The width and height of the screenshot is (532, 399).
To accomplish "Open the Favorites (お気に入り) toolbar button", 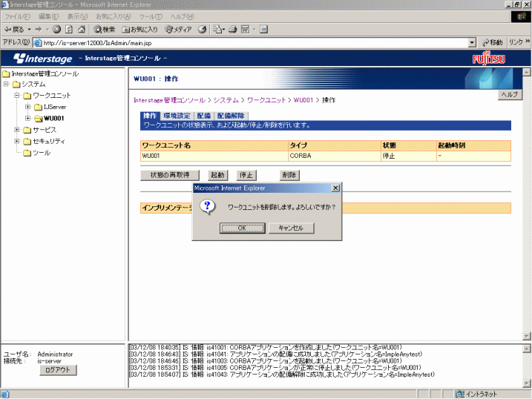I will [139, 30].
